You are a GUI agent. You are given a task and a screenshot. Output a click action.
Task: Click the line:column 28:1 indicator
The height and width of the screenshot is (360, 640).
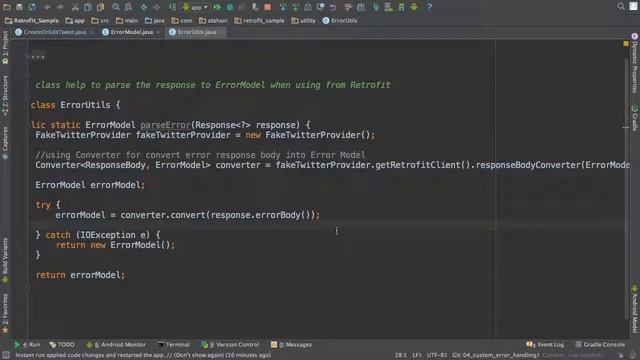tap(400, 355)
